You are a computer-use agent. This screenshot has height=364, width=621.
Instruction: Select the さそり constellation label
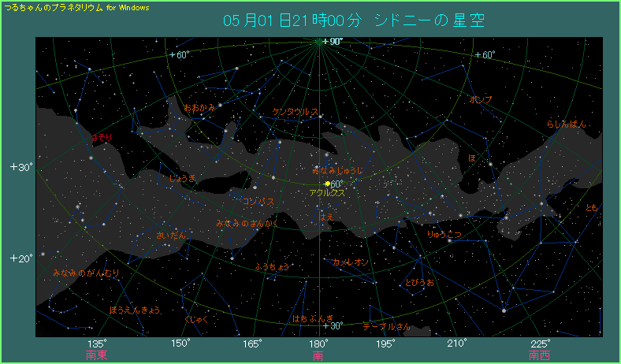click(x=102, y=137)
